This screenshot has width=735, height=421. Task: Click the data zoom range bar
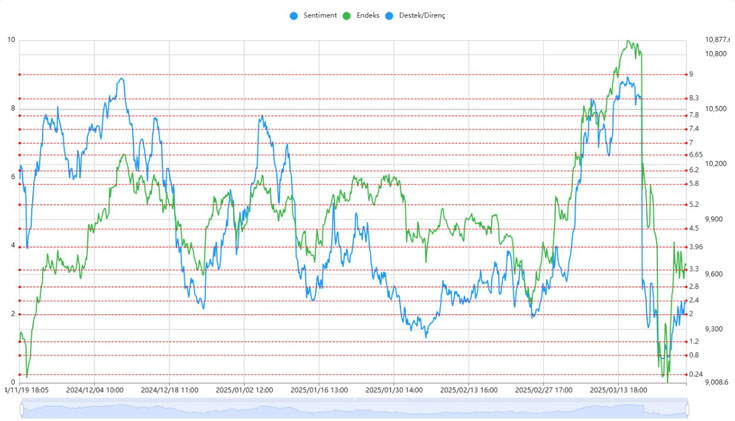pos(354,408)
